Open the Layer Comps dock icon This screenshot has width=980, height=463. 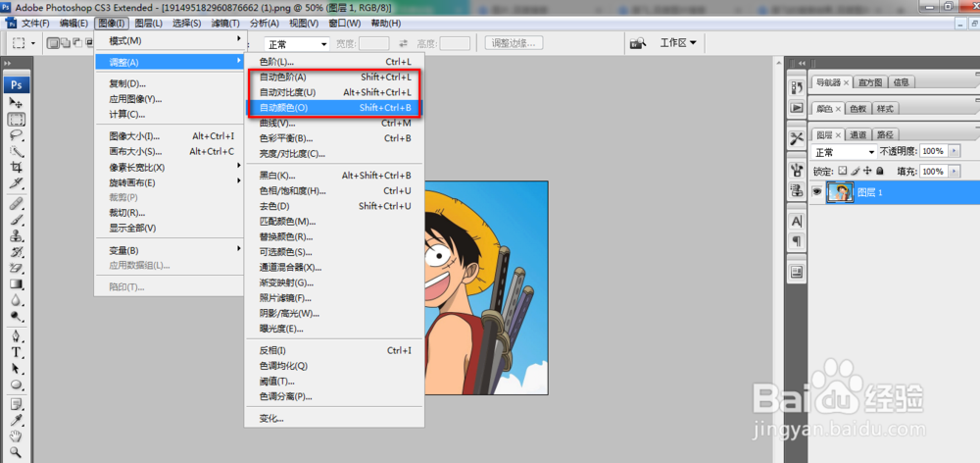click(x=797, y=272)
